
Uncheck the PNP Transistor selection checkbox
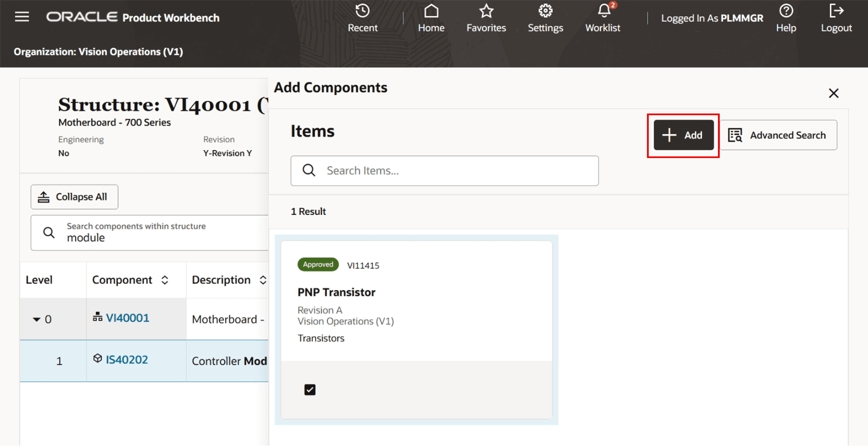tap(310, 389)
